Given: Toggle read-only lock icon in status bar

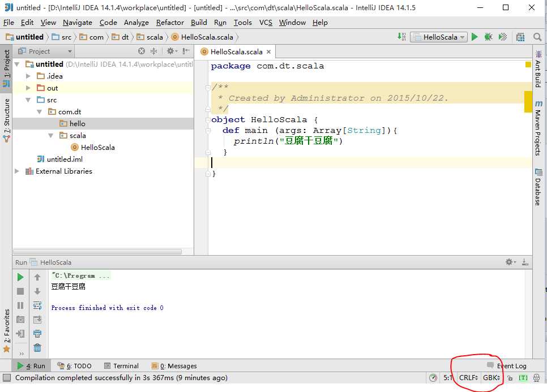Looking at the screenshot, I should [510, 378].
